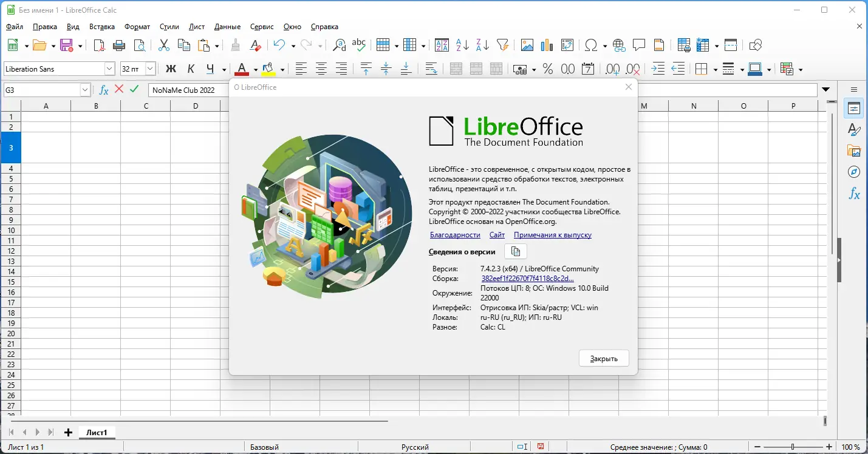Open the sidebar Styles deck
The width and height of the screenshot is (868, 454).
[854, 129]
